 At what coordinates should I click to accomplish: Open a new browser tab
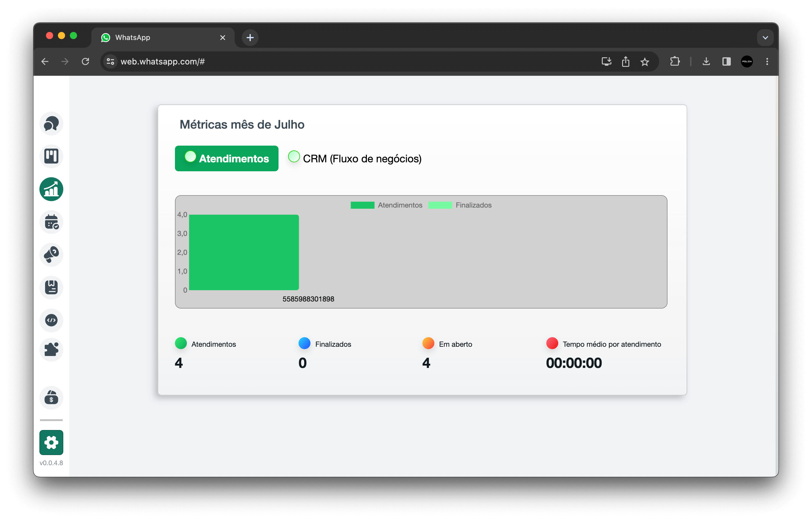[250, 38]
